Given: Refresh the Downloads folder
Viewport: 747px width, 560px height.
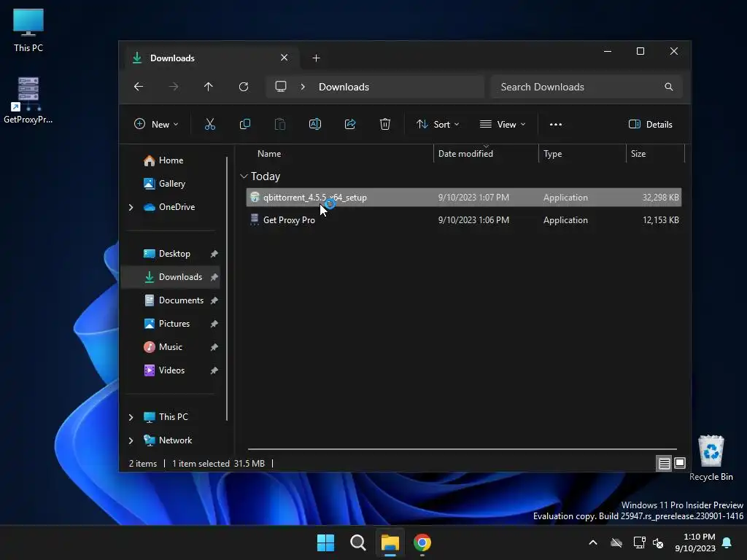Looking at the screenshot, I should [x=244, y=87].
